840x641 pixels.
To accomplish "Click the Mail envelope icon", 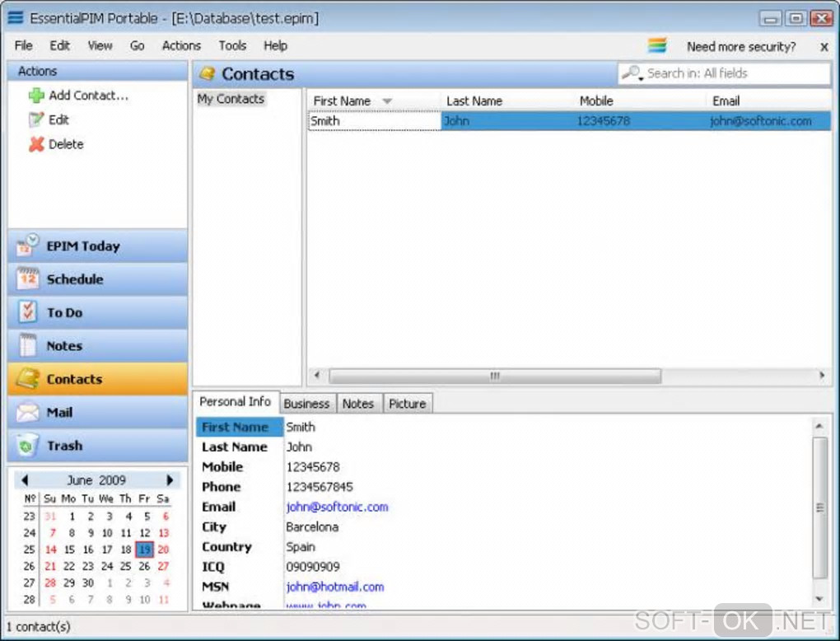I will [x=27, y=412].
